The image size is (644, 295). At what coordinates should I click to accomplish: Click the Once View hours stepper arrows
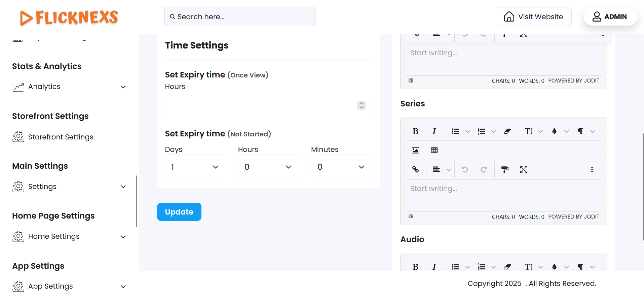click(x=362, y=105)
